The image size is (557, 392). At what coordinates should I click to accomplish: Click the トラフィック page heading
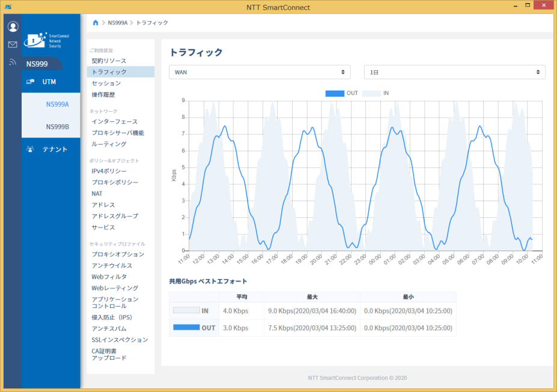196,52
